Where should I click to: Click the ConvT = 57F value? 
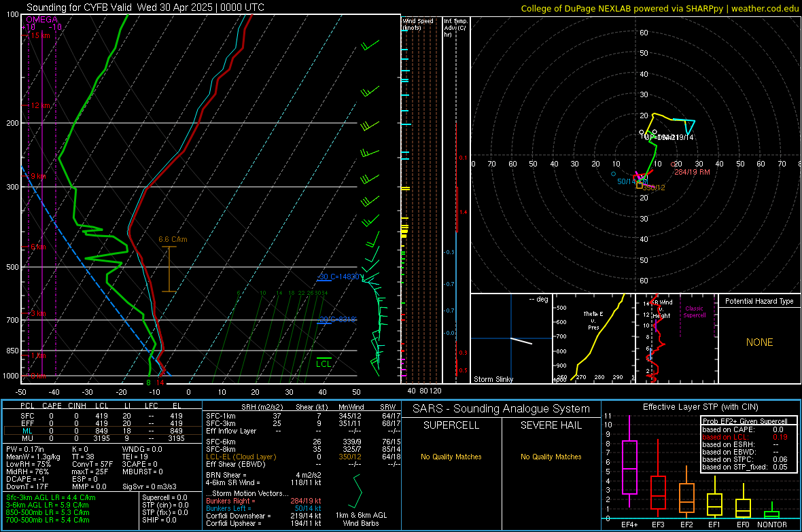click(92, 465)
